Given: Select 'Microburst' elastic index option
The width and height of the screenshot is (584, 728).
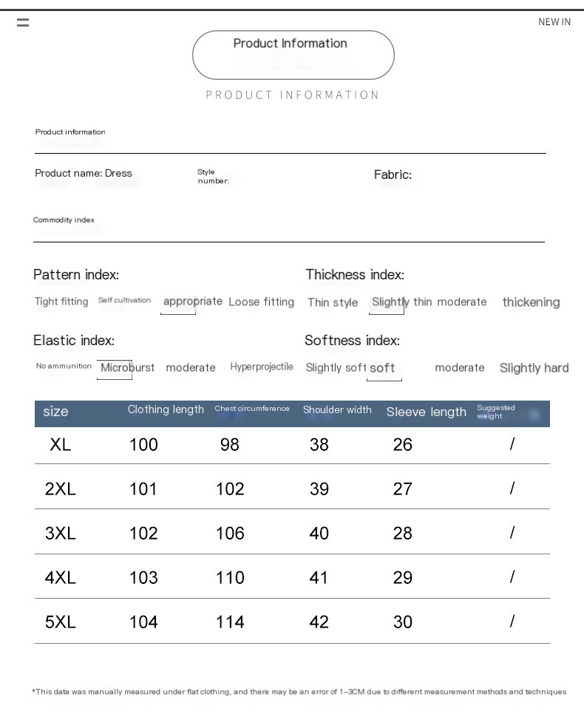Looking at the screenshot, I should pyautogui.click(x=127, y=368).
